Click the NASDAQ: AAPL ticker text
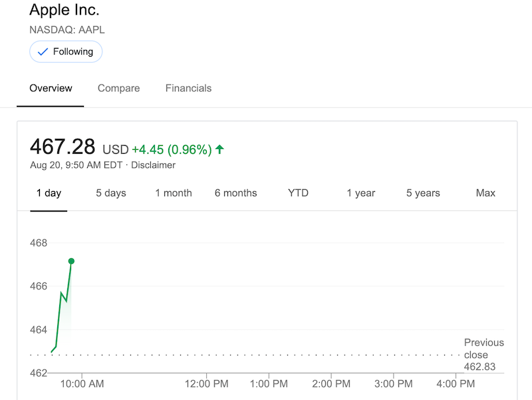532x400 pixels. tap(67, 30)
